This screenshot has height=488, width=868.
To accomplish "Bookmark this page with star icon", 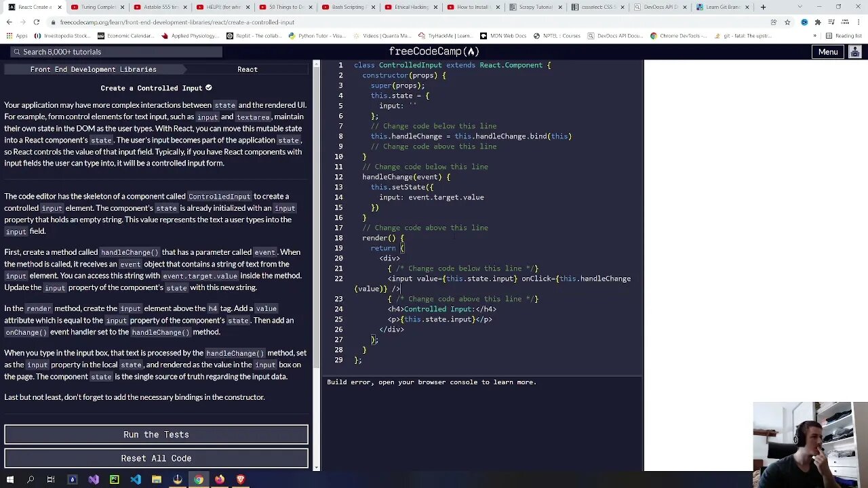I will click(787, 22).
